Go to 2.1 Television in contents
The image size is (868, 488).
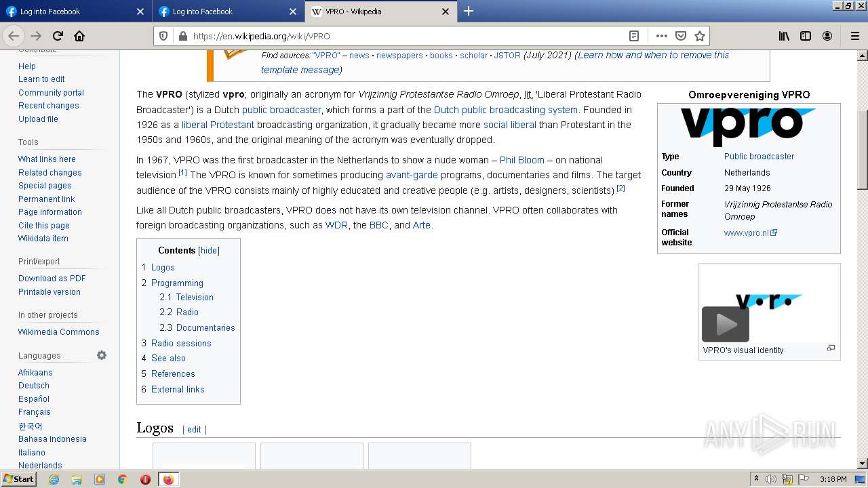click(186, 297)
